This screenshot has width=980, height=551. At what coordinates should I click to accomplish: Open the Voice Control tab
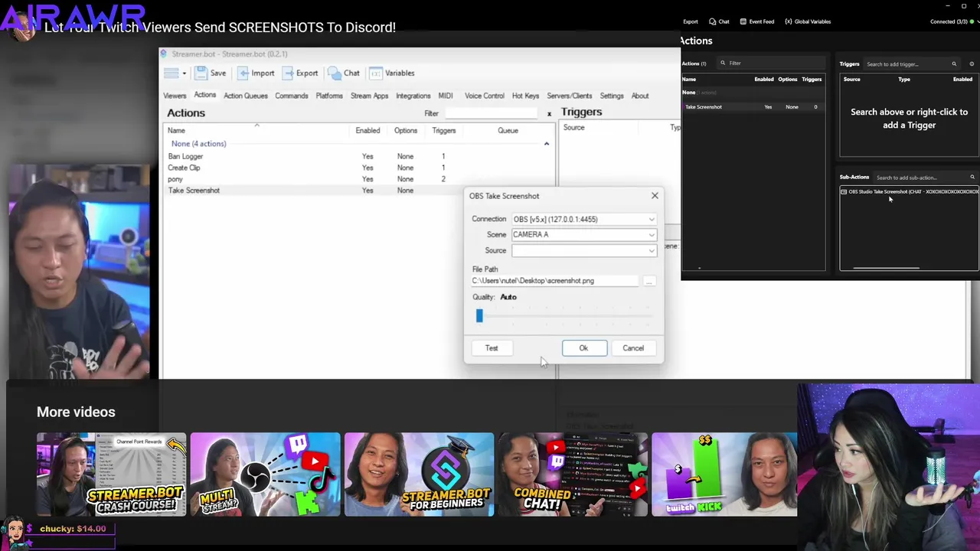[485, 96]
